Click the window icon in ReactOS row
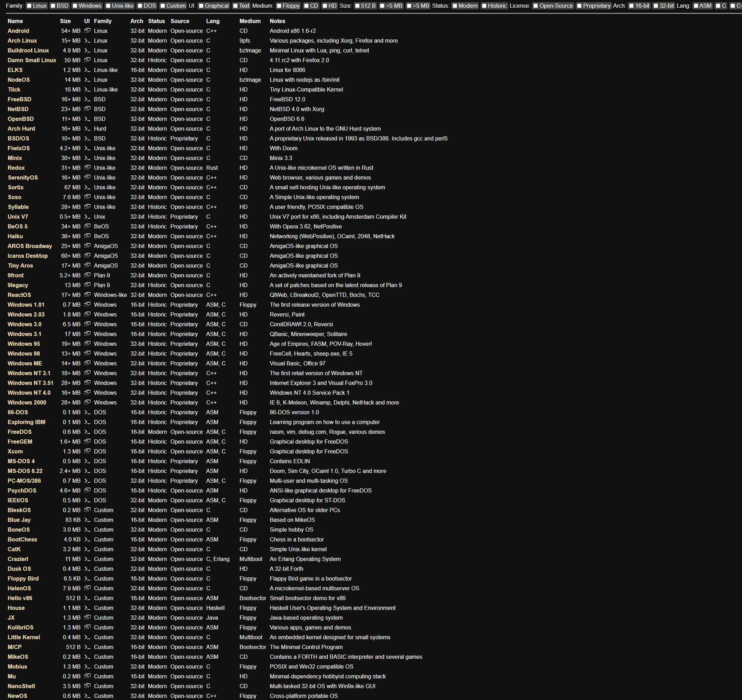This screenshot has height=700, width=742. [87, 295]
